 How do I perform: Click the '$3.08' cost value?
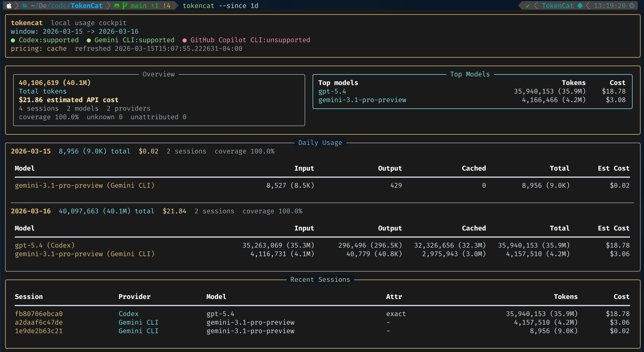pyautogui.click(x=616, y=100)
